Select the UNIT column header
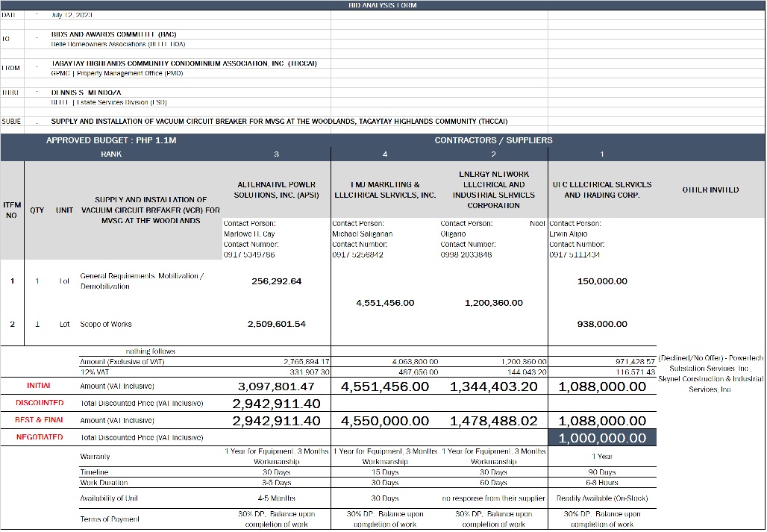 click(x=64, y=210)
